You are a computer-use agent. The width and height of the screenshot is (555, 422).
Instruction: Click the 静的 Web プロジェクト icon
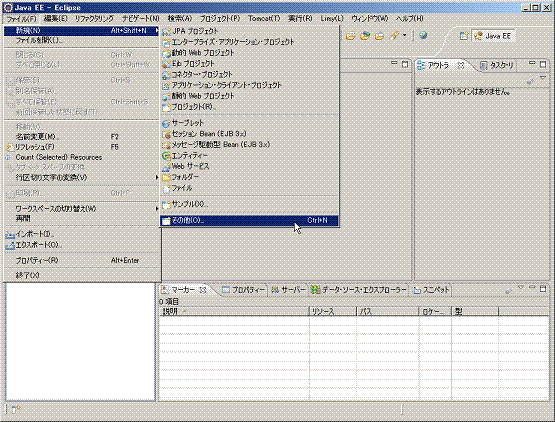click(x=166, y=96)
